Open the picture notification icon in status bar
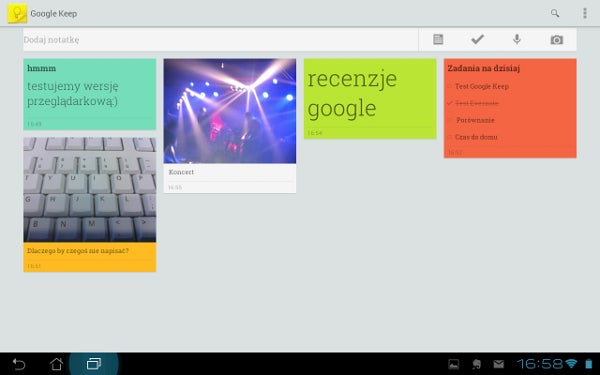 coord(453,364)
